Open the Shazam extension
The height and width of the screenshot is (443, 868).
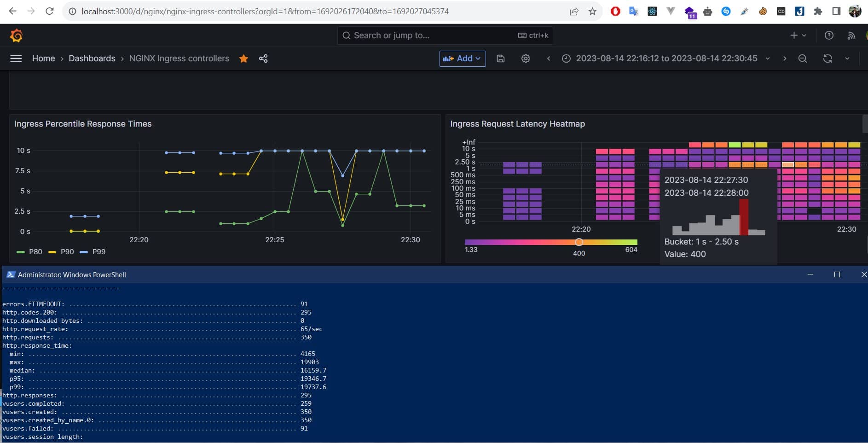click(726, 12)
